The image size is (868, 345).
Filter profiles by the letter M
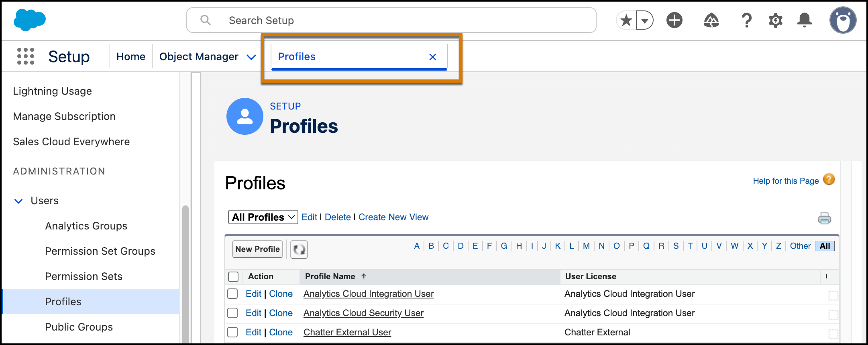pos(586,246)
